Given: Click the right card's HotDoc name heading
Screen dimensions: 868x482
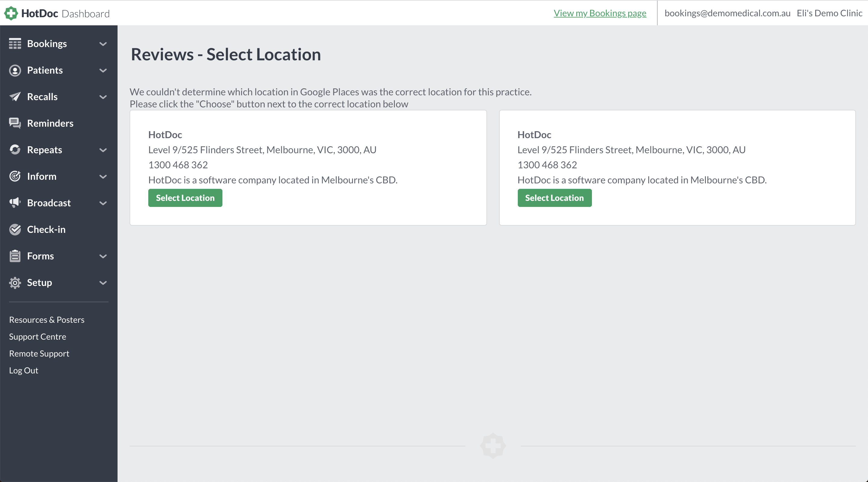Looking at the screenshot, I should (534, 135).
